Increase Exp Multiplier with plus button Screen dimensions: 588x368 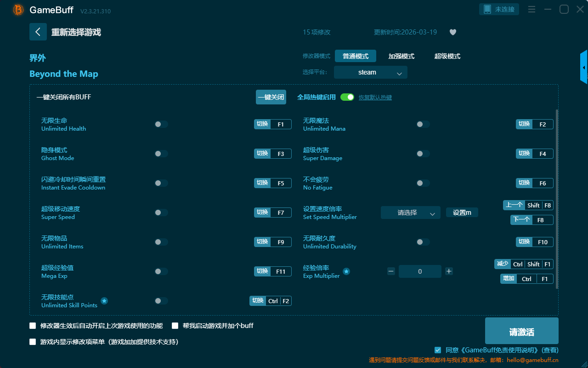click(x=449, y=271)
